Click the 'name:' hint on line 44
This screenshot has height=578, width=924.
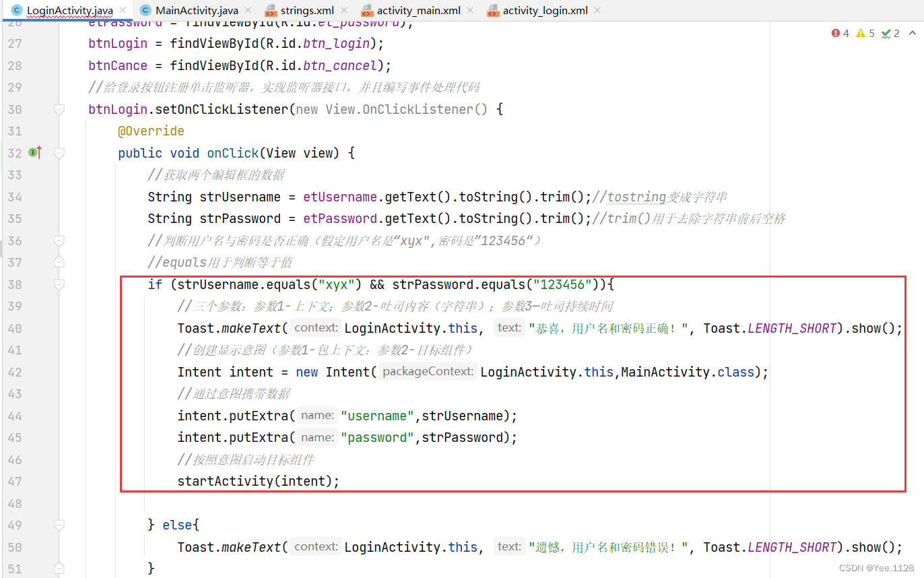tap(317, 415)
